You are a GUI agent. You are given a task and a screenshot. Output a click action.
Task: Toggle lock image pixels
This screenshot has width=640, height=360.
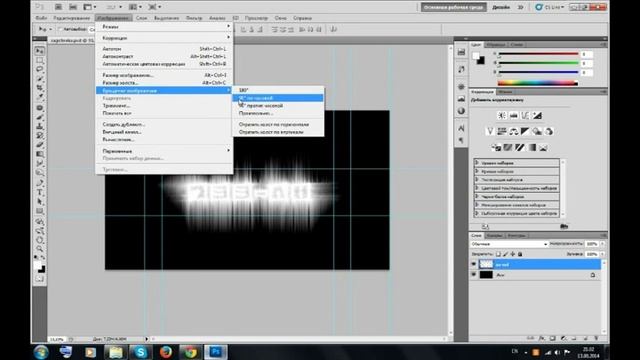505,254
